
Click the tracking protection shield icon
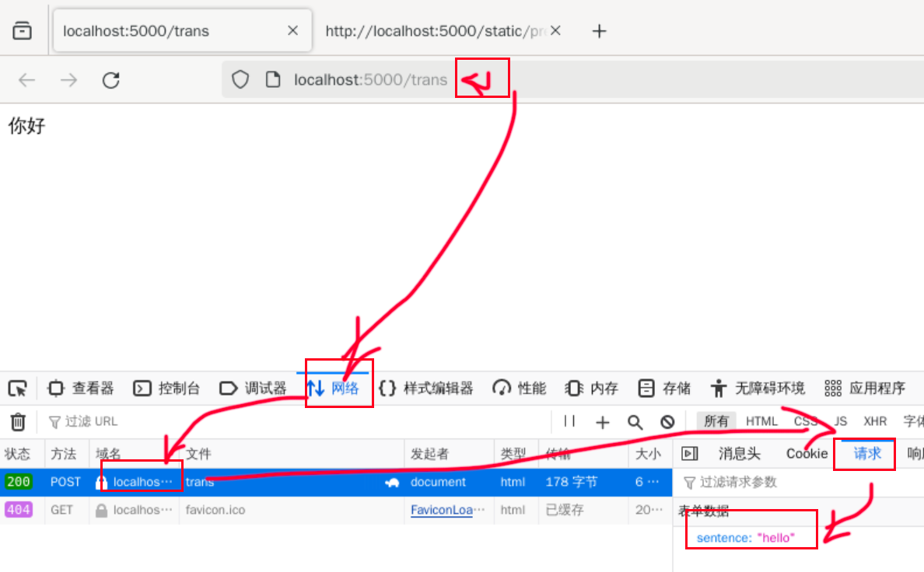click(240, 79)
